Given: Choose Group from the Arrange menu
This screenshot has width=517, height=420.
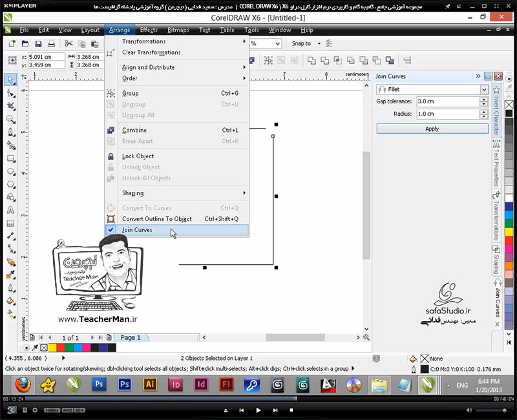Looking at the screenshot, I should pyautogui.click(x=176, y=93).
